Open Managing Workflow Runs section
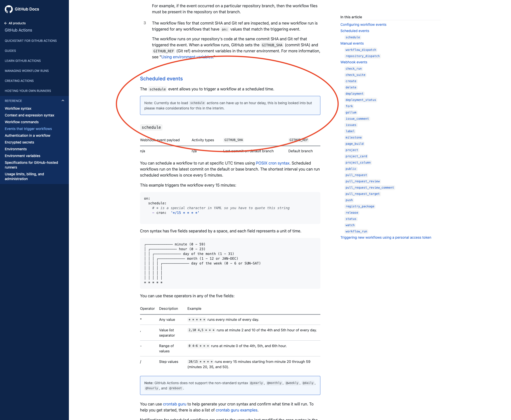511x420 pixels. point(27,71)
